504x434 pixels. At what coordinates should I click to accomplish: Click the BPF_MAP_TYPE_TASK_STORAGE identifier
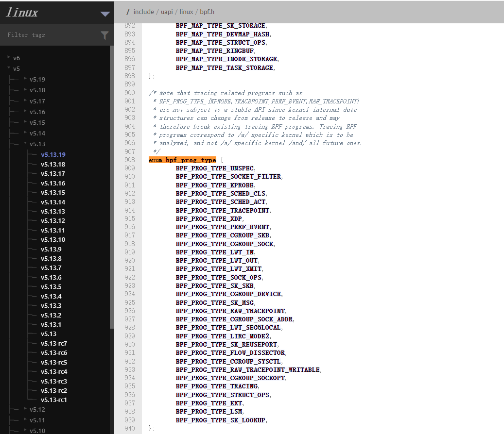pyautogui.click(x=225, y=68)
